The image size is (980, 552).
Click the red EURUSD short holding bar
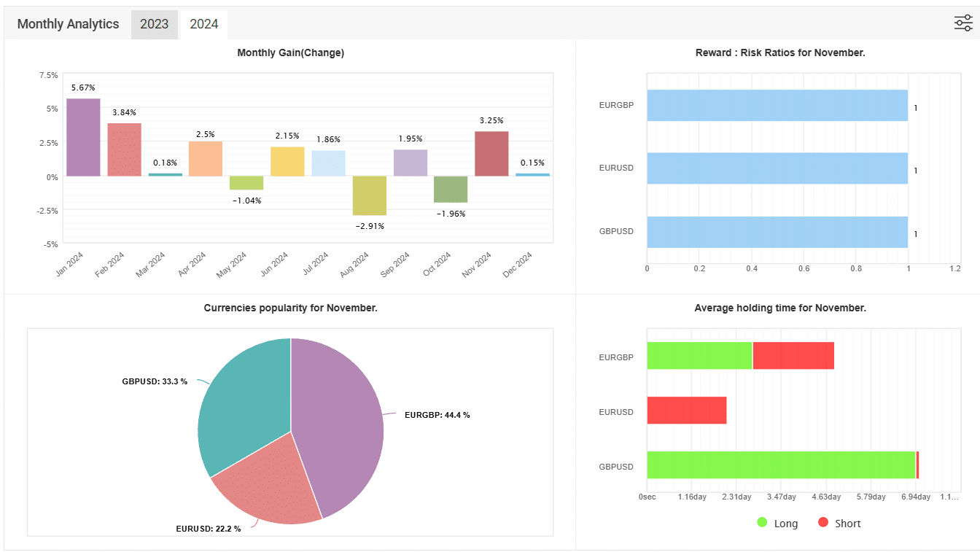point(686,410)
